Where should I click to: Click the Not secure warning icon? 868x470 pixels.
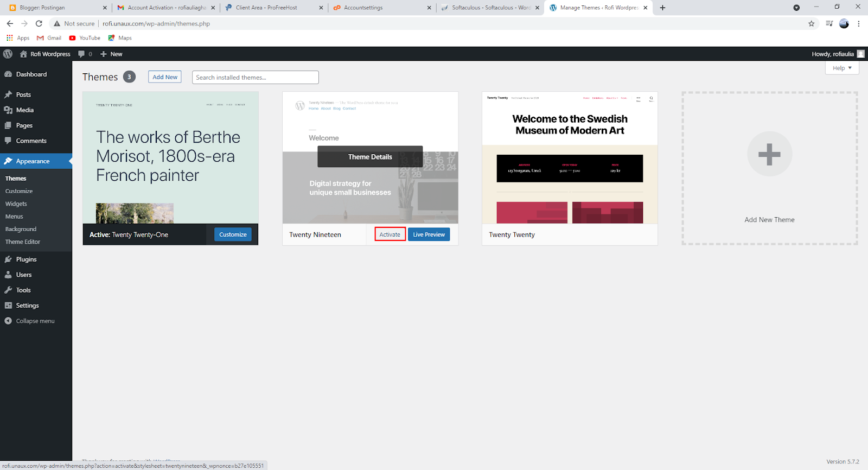click(x=57, y=23)
